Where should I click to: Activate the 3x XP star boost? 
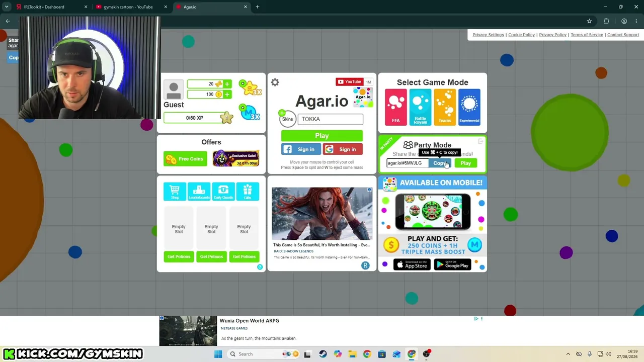[x=250, y=88]
